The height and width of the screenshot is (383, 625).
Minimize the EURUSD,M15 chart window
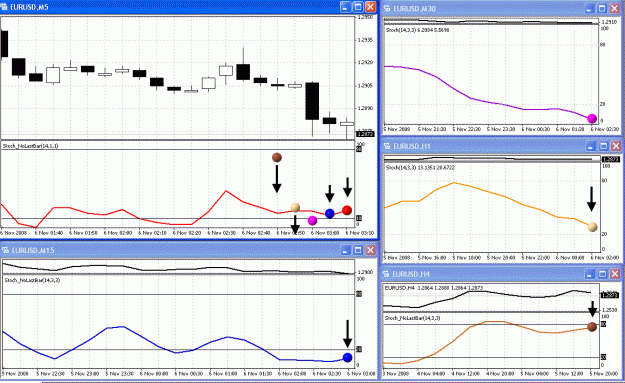(x=346, y=250)
